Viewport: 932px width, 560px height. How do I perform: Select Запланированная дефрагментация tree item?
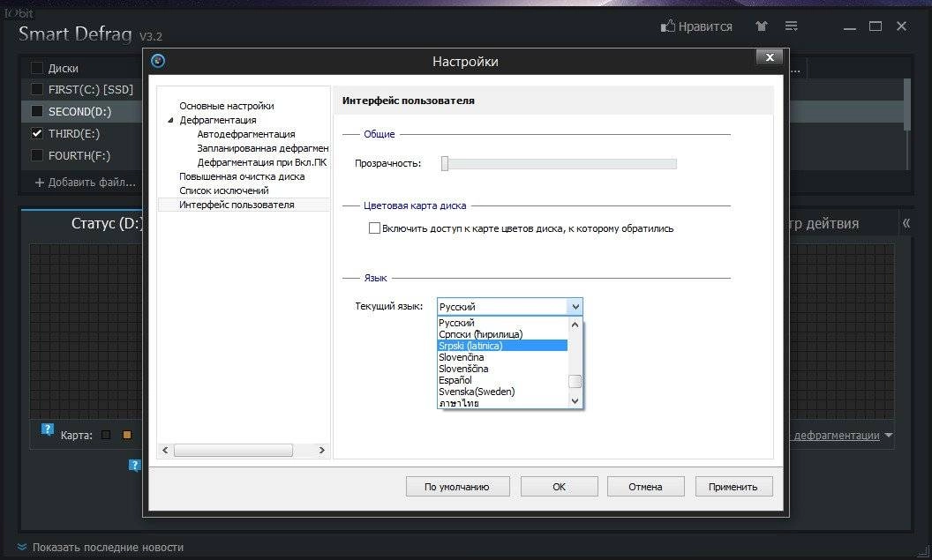263,148
